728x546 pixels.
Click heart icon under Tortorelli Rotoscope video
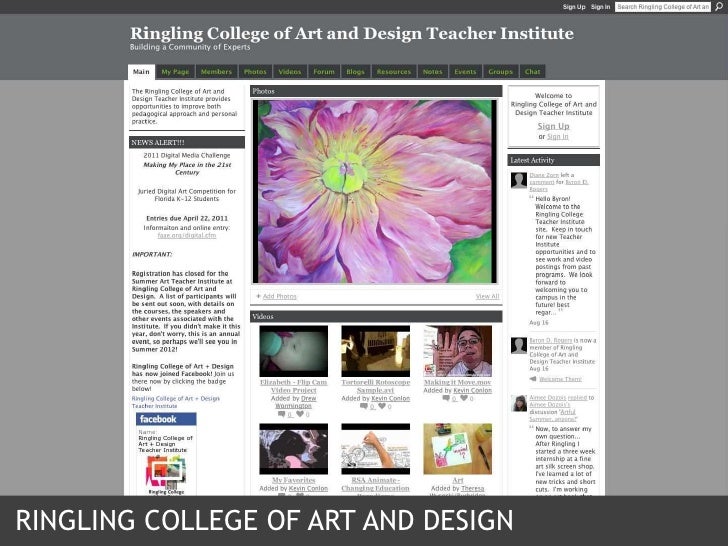pyautogui.click(x=382, y=406)
